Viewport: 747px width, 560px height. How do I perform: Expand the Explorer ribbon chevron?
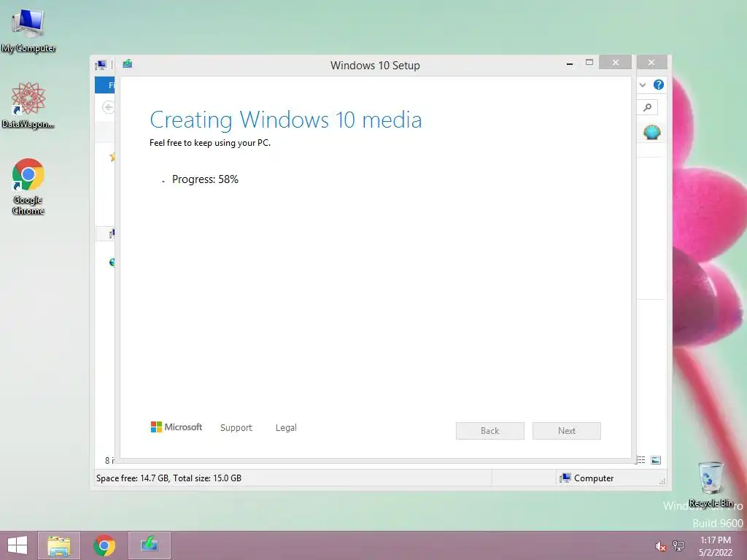643,85
